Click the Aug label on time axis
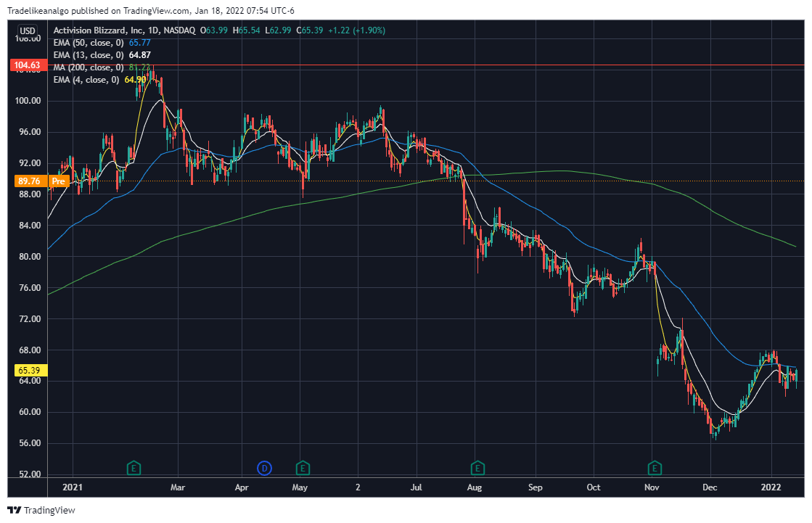The width and height of the screenshot is (812, 523). point(475,487)
